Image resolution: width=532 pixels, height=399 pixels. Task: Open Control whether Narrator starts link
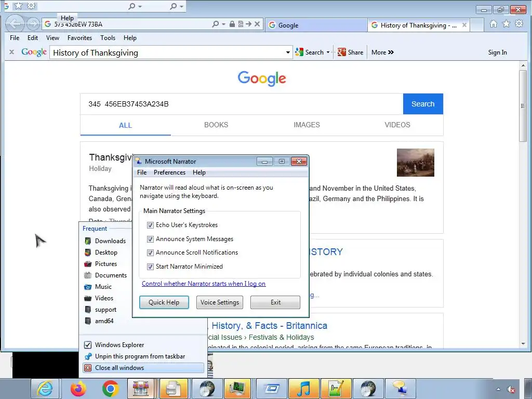204,284
